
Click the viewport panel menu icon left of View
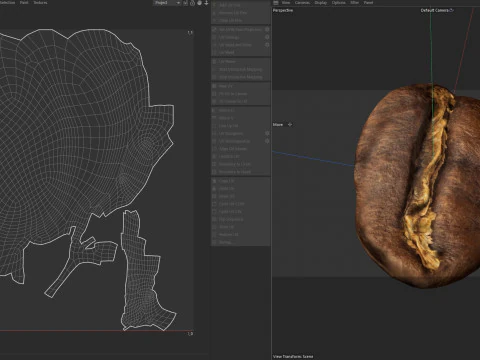(276, 3)
